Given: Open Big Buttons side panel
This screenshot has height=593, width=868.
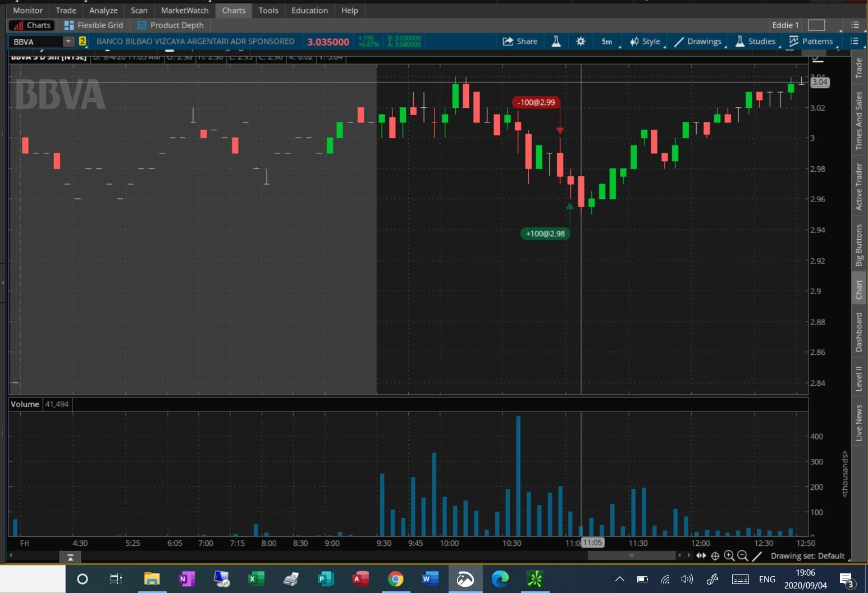Looking at the screenshot, I should 858,245.
